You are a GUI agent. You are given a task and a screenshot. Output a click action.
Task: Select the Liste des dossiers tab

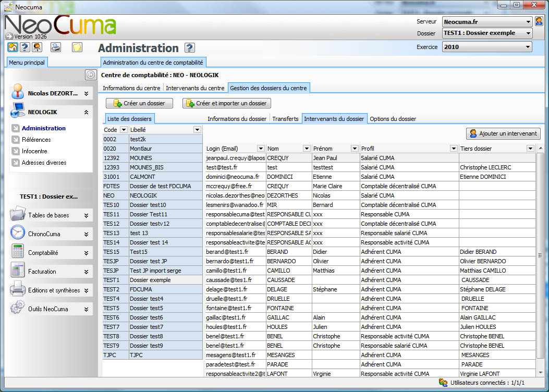[129, 119]
